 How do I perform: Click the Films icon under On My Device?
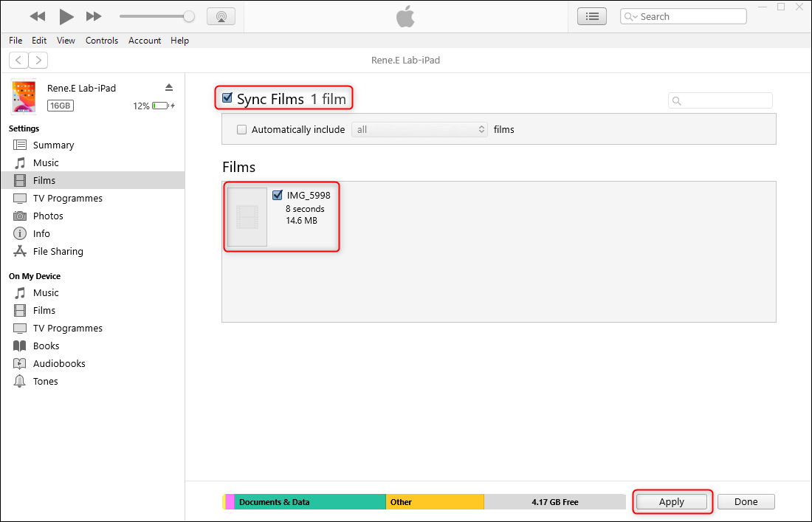pyautogui.click(x=20, y=310)
